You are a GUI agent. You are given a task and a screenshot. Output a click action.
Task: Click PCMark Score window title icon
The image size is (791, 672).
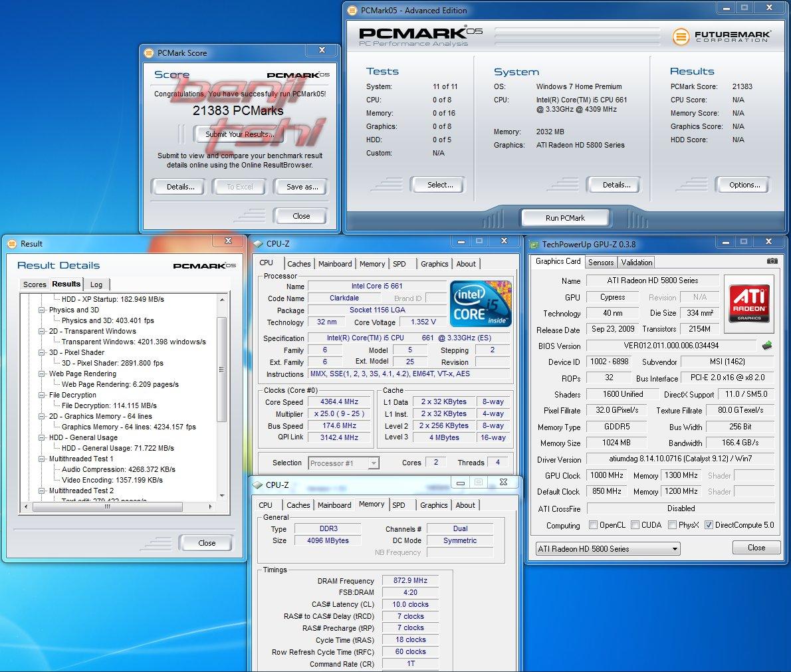(x=149, y=53)
